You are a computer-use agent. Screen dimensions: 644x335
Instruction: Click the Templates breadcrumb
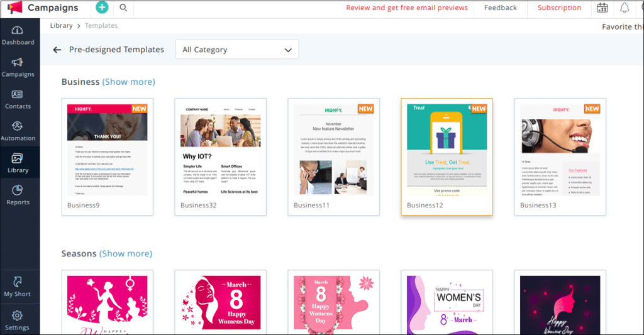point(101,25)
